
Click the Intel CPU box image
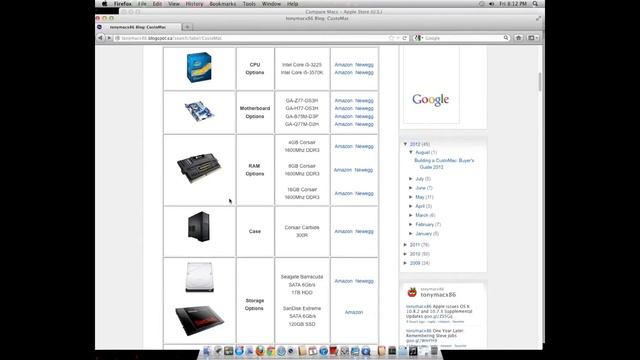click(199, 67)
